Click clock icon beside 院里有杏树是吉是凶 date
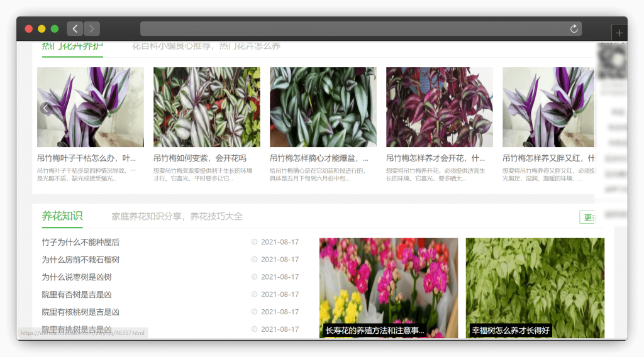 point(254,294)
